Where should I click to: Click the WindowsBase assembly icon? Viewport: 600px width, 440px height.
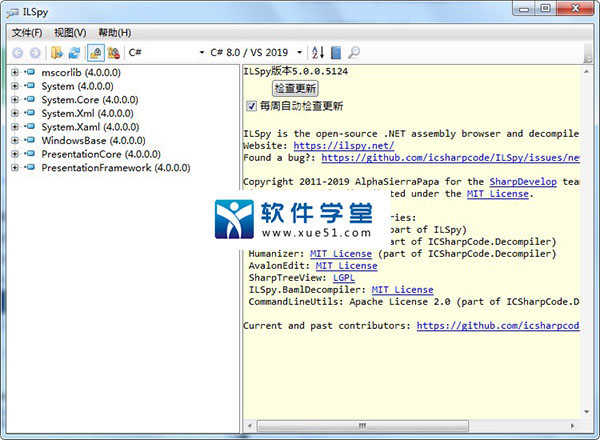[x=29, y=140]
